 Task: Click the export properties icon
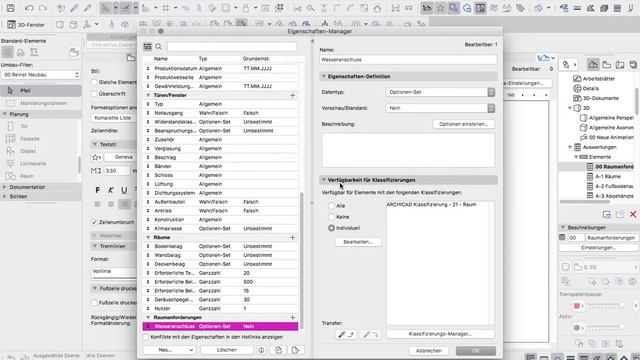(x=296, y=350)
